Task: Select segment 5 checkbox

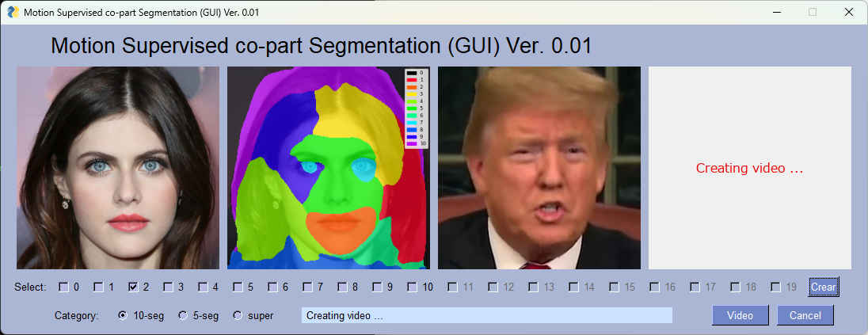Action: pos(238,287)
